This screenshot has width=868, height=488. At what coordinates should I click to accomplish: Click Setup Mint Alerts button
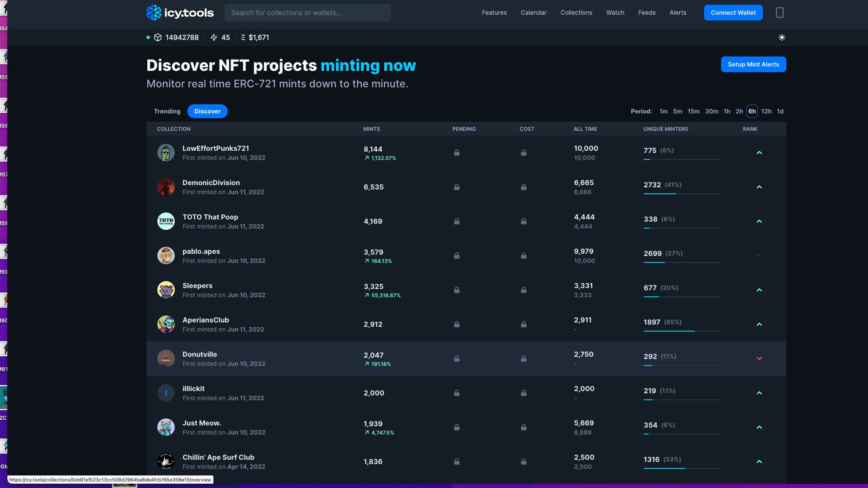coord(753,64)
